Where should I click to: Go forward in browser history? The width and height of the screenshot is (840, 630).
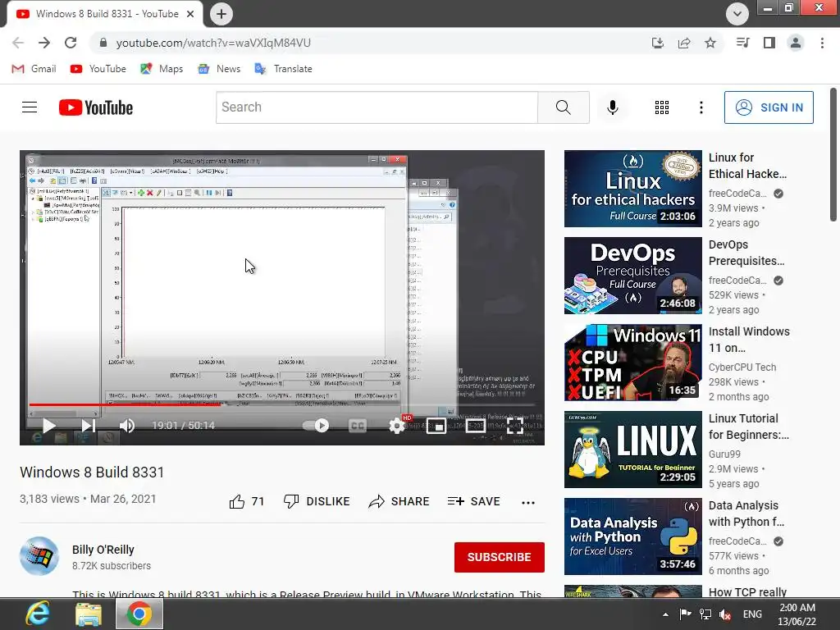click(x=44, y=43)
